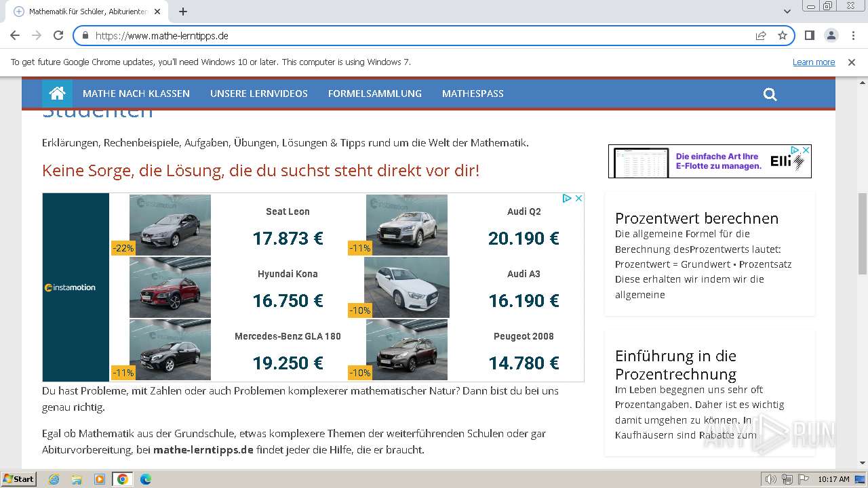Click the Audi Q2 20.190 € price
The height and width of the screenshot is (488, 868).
[x=524, y=239]
